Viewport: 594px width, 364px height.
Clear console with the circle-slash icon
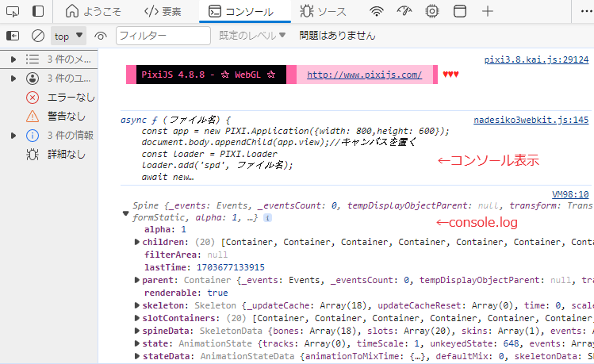pos(37,36)
